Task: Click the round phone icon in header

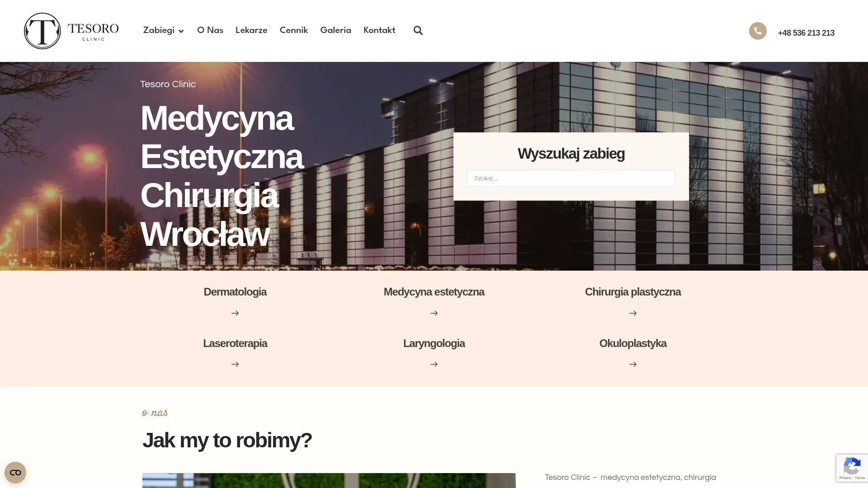Action: 757,31
